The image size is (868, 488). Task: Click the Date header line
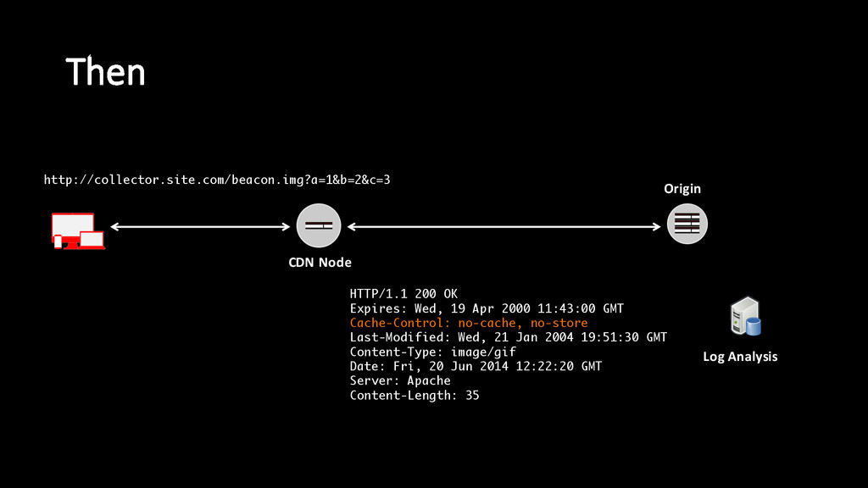476,366
